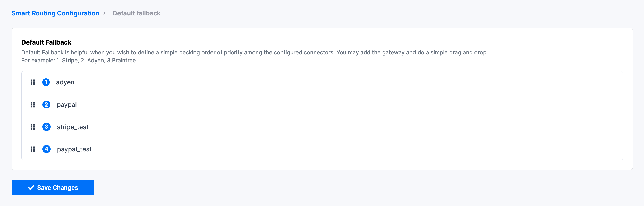
Task: Click the priority badge numbered 4
Action: tap(46, 149)
